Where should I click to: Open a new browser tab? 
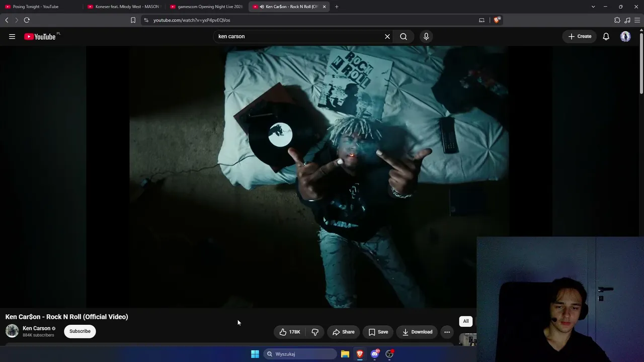337,7
